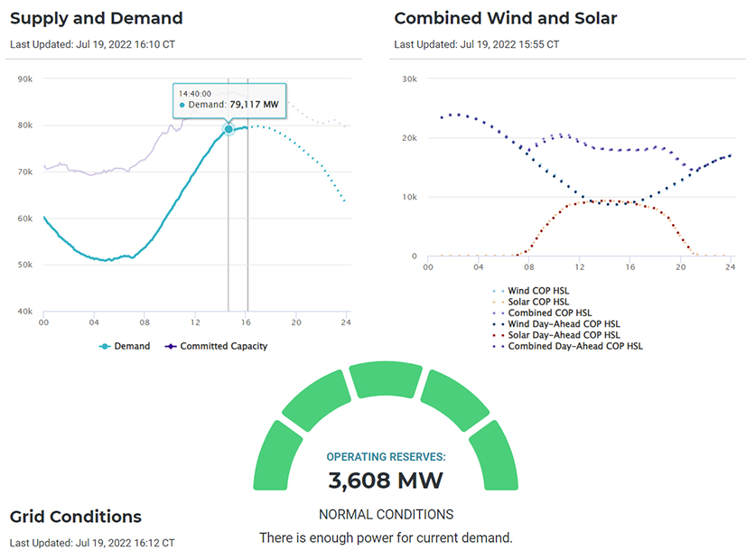Toggle Committed Capacity series in the legend
Screen dimensions: 746x560
217,346
